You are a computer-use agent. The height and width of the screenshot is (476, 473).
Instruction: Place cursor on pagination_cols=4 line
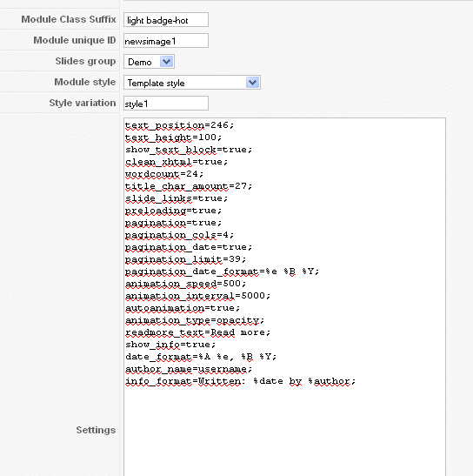179,235
